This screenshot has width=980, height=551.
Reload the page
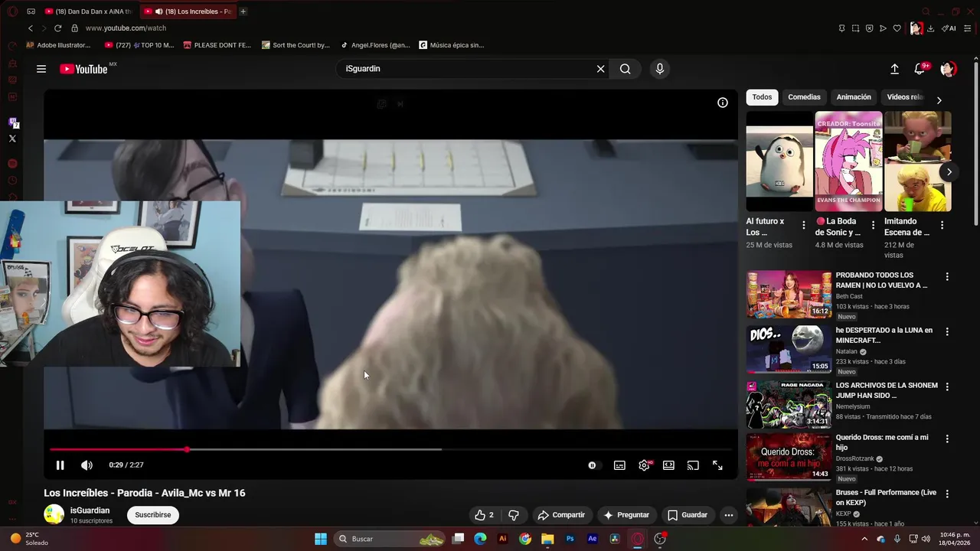(x=57, y=28)
